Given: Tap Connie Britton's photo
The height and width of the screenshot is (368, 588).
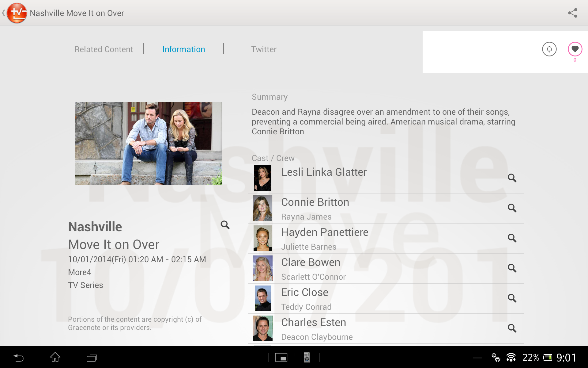Looking at the screenshot, I should pyautogui.click(x=263, y=208).
